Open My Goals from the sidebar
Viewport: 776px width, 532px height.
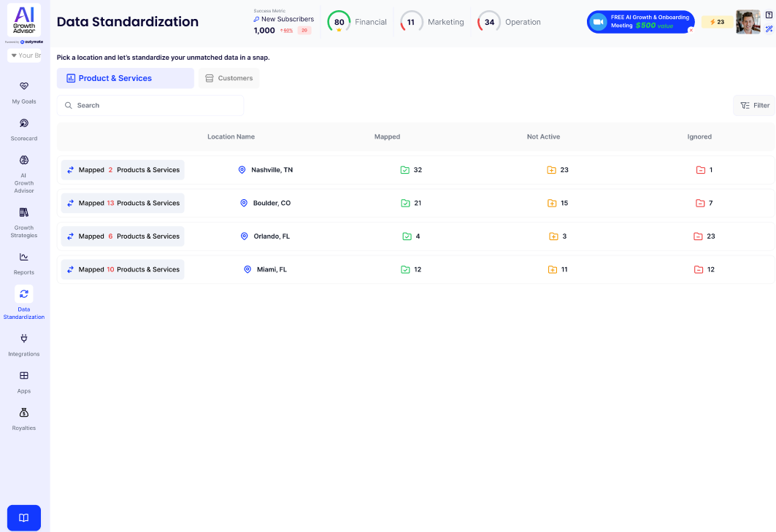click(23, 87)
